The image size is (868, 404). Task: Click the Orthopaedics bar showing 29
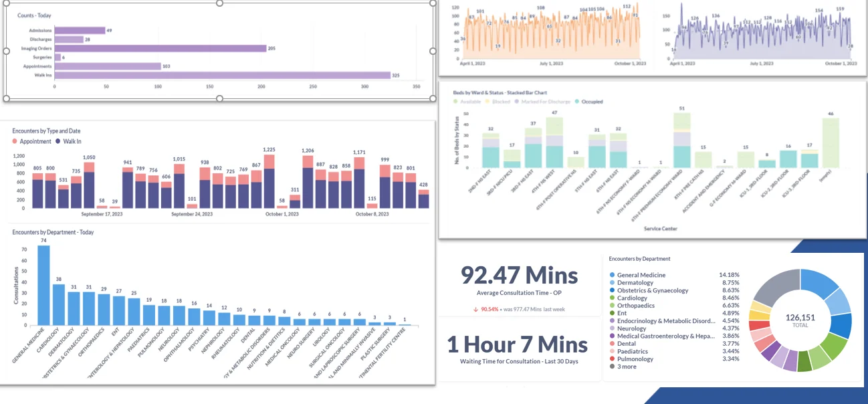[x=104, y=309]
